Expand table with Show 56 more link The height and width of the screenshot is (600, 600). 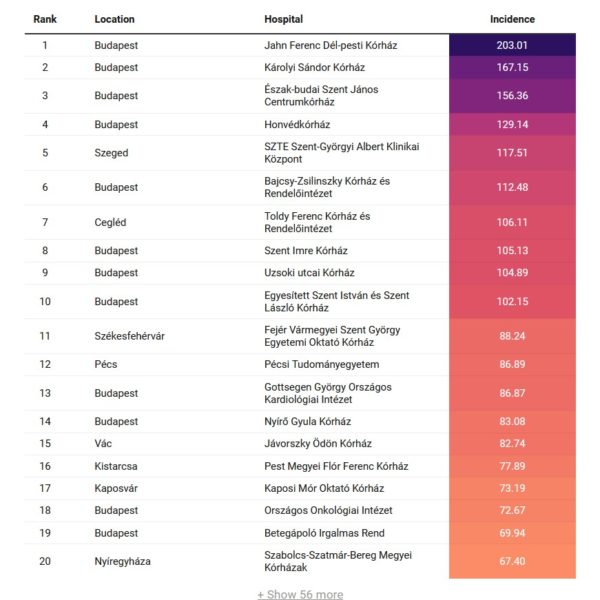300,594
